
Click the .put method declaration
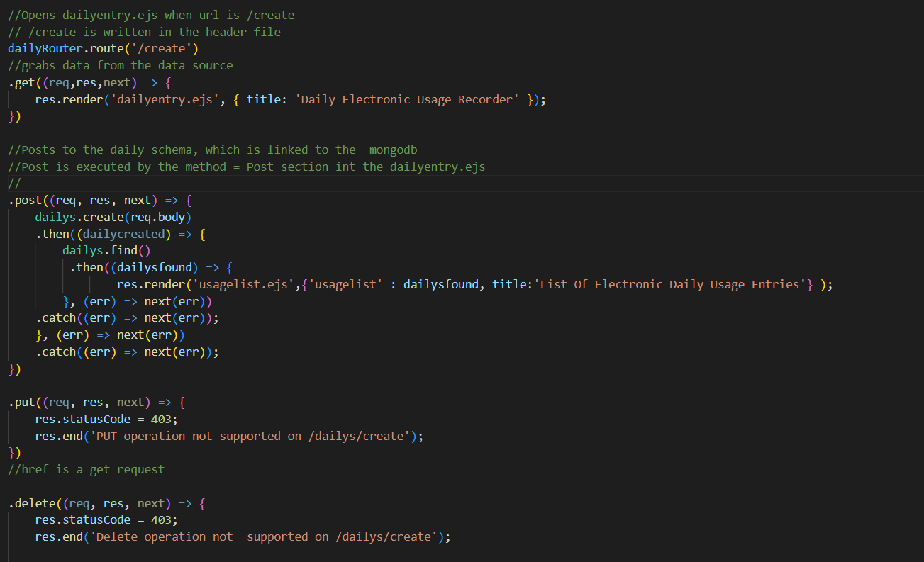point(21,402)
